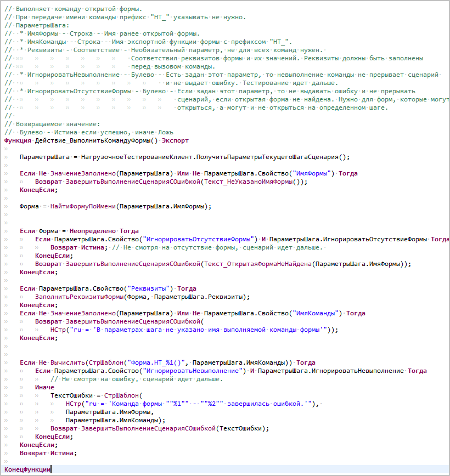Click 'Текст_НеУказаноИмяФормы()' call
This screenshot has width=450, height=476.
click(x=254, y=182)
